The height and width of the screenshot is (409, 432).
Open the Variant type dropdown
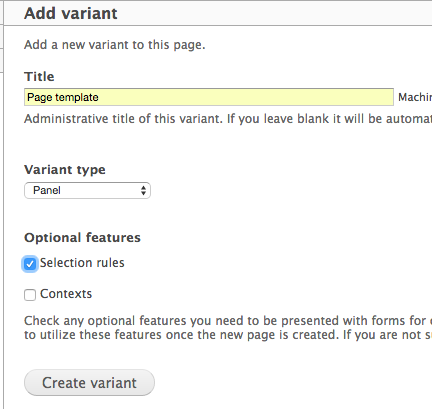(x=87, y=190)
